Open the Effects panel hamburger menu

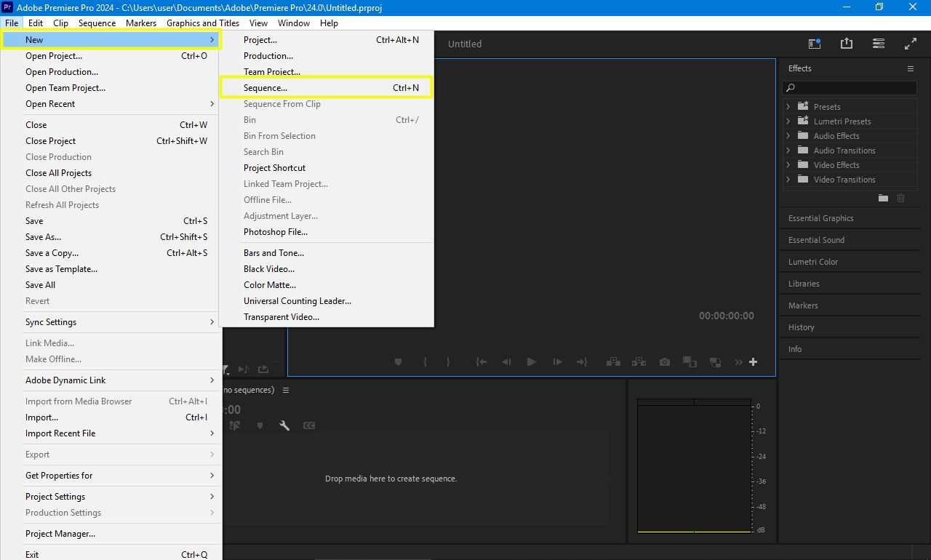[910, 68]
